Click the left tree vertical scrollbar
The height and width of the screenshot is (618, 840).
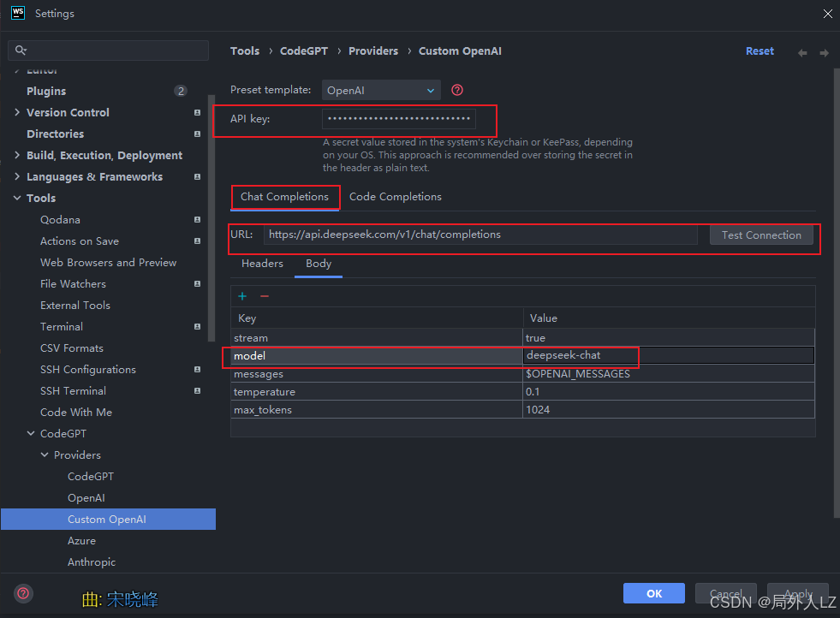pyautogui.click(x=211, y=218)
